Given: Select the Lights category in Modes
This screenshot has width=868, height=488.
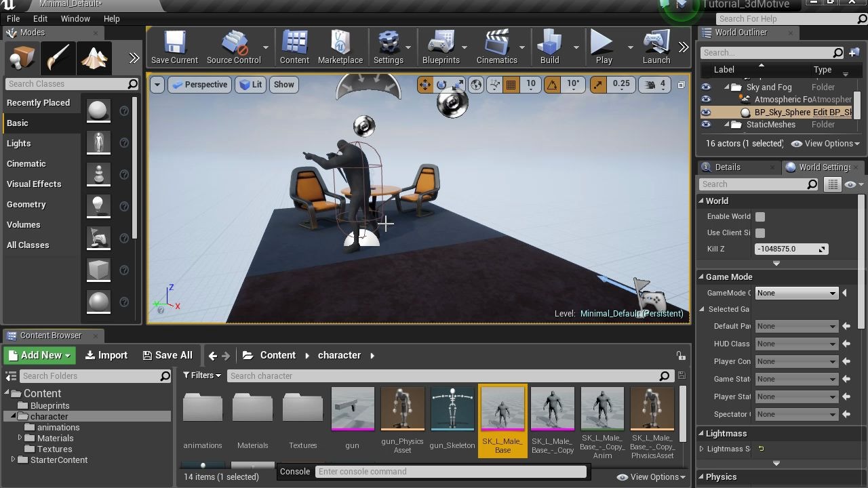Looking at the screenshot, I should [19, 144].
